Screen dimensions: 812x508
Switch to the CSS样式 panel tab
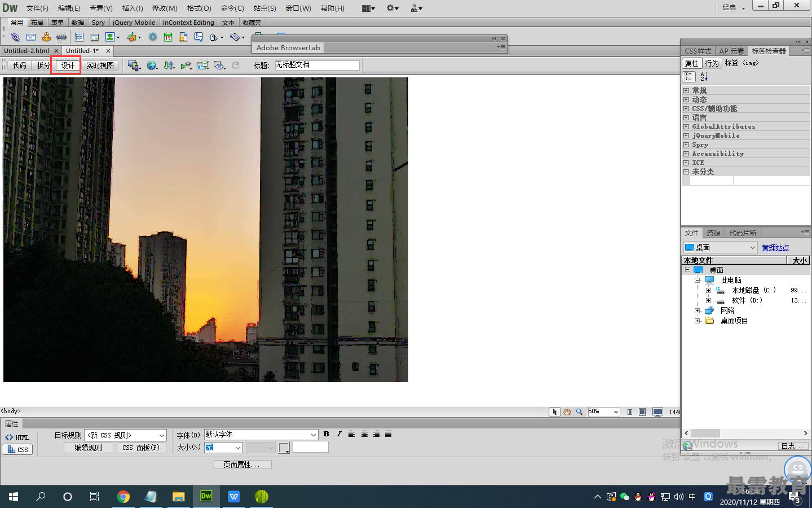[x=698, y=51]
